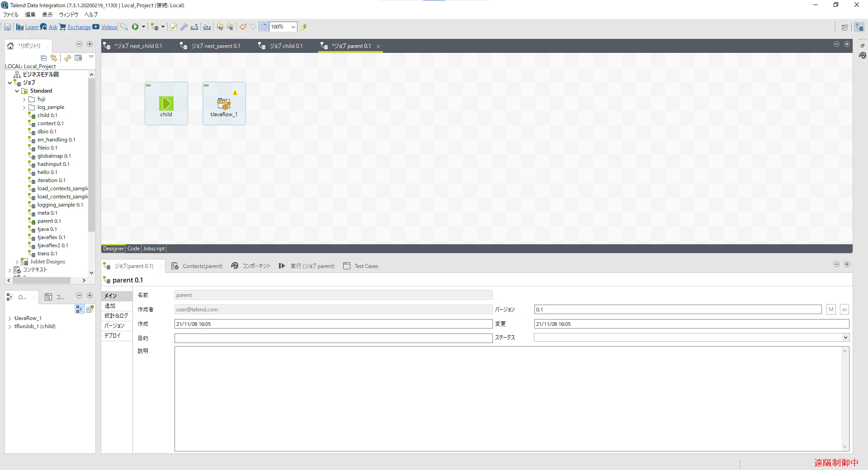Collapse the tJavaRow_1 subjob with its minus
Viewport: 868px width, 470px height.
click(206, 85)
